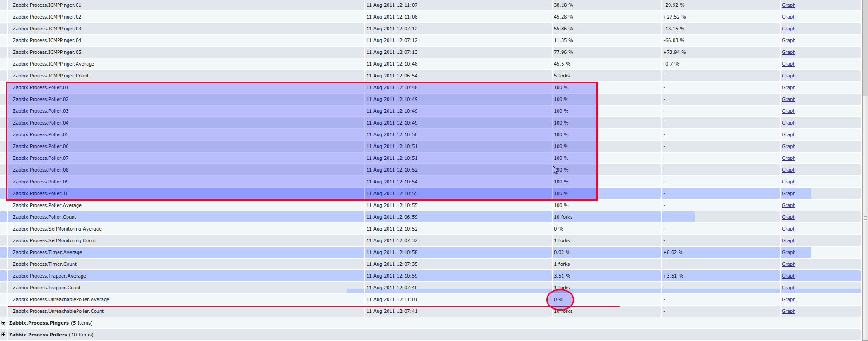Viewport: 868px width, 341px height.
Task: Click the 100 % value for Poller.05
Action: tap(561, 134)
